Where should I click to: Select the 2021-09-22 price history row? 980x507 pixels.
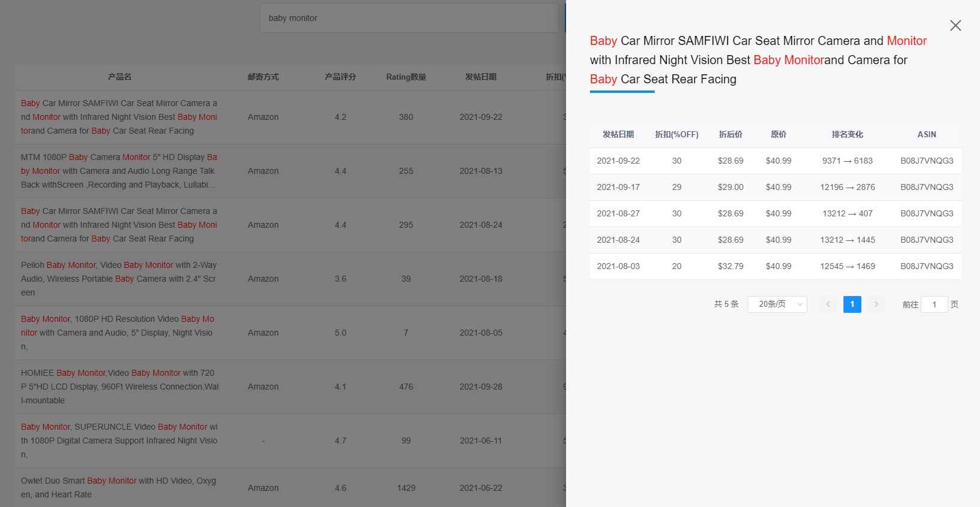[x=775, y=161]
